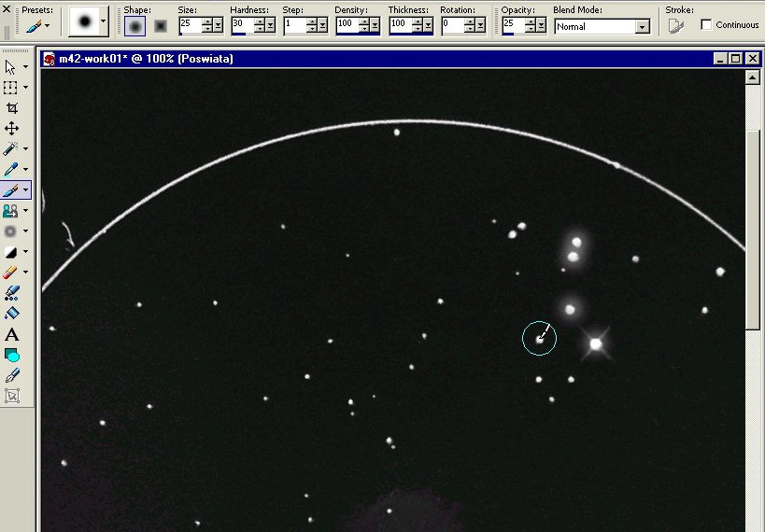Select the Paint Brush tool in left toolbar

click(x=10, y=189)
